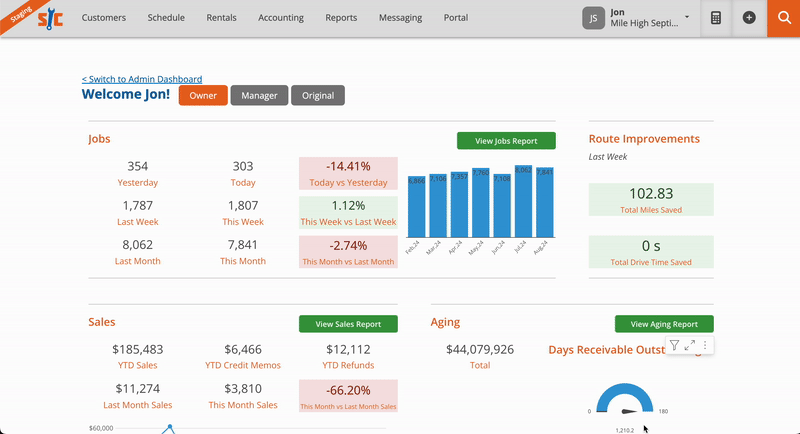The width and height of the screenshot is (800, 434).
Task: Open the Rentals menu
Action: click(221, 18)
